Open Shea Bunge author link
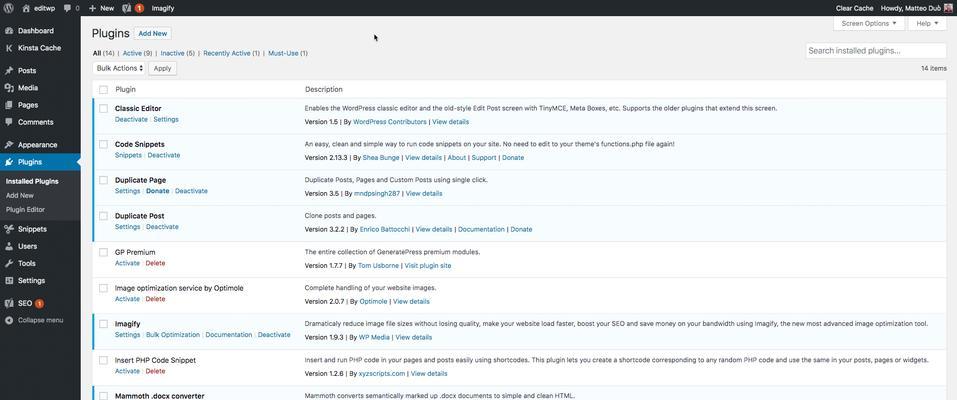Viewport: 957px width, 400px height. [x=381, y=158]
